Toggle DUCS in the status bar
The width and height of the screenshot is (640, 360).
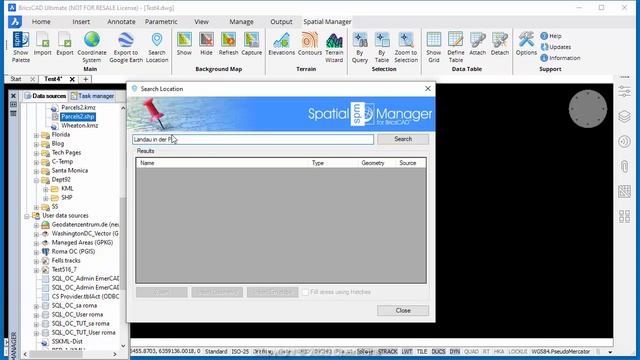pos(438,351)
